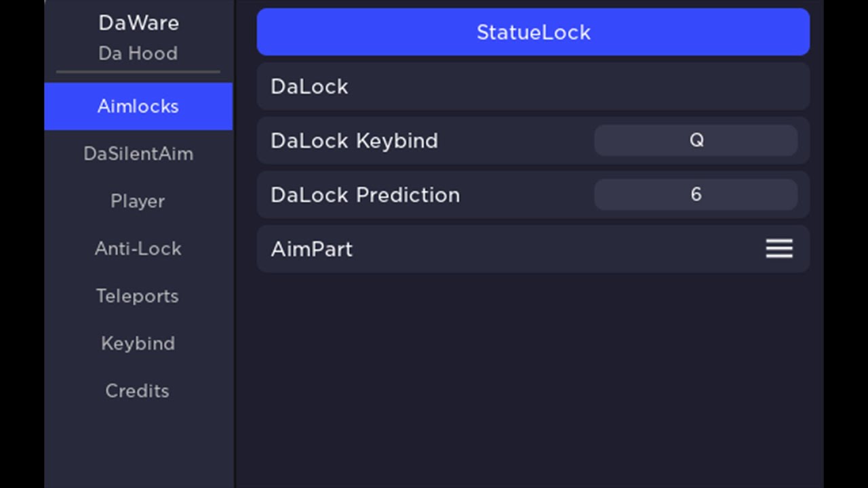868x488 pixels.
Task: Show the Credits tab
Action: [x=138, y=391]
